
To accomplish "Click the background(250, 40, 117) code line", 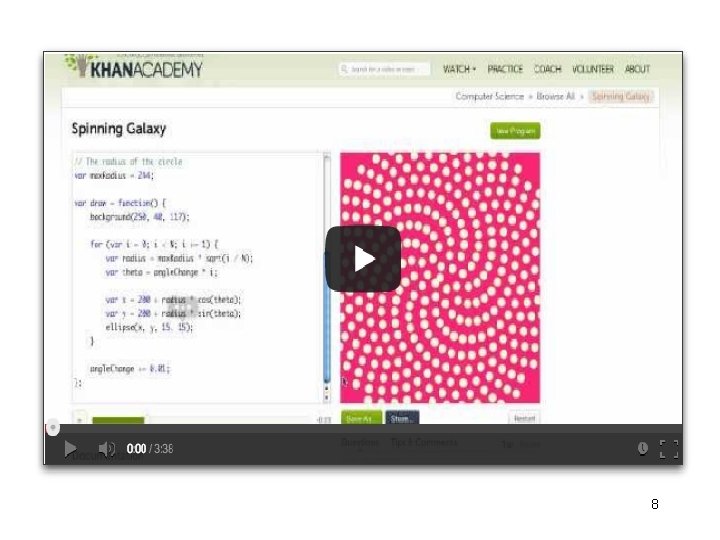I will pos(139,217).
